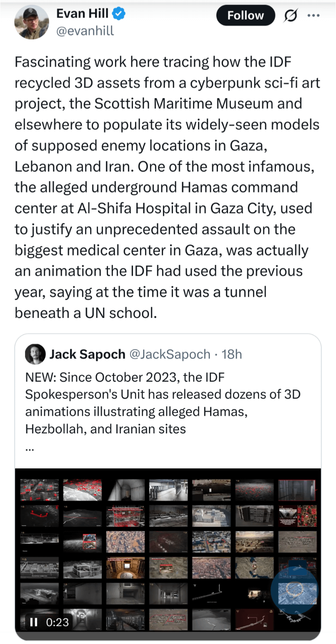This screenshot has width=336, height=644.
Task: Click the 18h timestamp
Action: pyautogui.click(x=232, y=354)
